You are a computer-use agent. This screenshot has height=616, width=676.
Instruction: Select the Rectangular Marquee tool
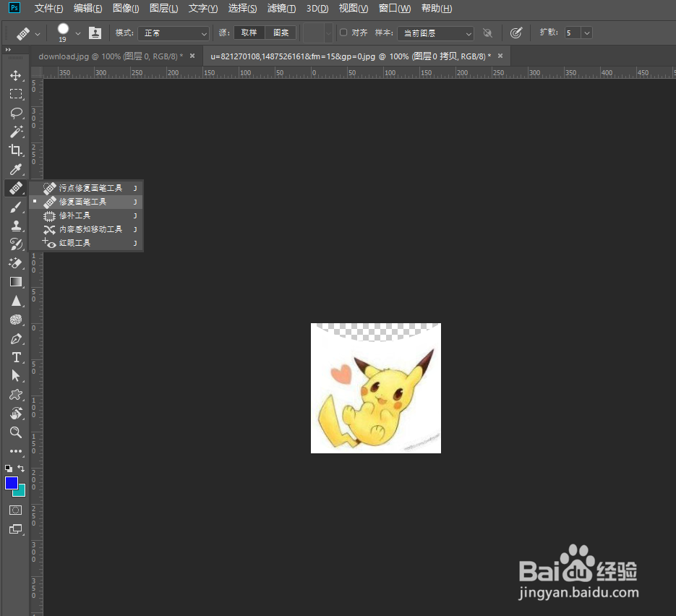click(x=16, y=94)
